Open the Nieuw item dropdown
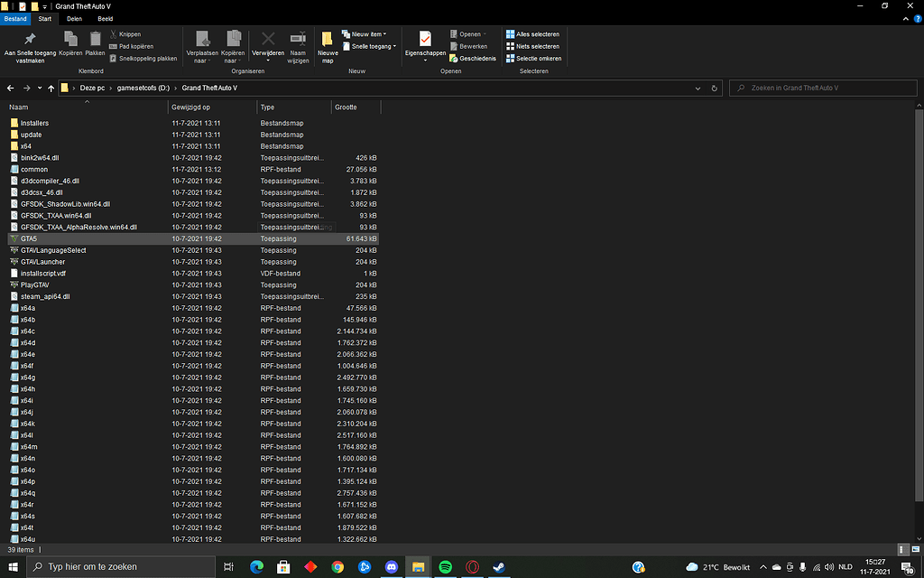 [x=365, y=34]
